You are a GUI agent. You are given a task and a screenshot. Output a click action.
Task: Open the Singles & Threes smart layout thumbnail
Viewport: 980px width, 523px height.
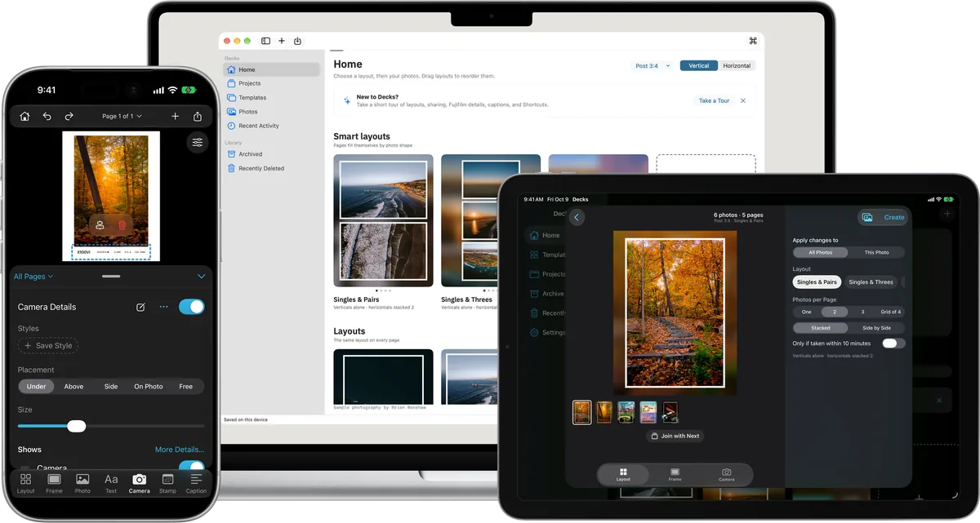pyautogui.click(x=491, y=220)
